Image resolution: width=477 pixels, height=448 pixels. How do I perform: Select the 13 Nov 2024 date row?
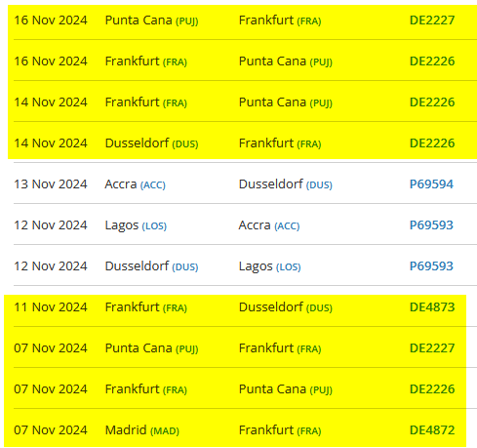[245, 184]
